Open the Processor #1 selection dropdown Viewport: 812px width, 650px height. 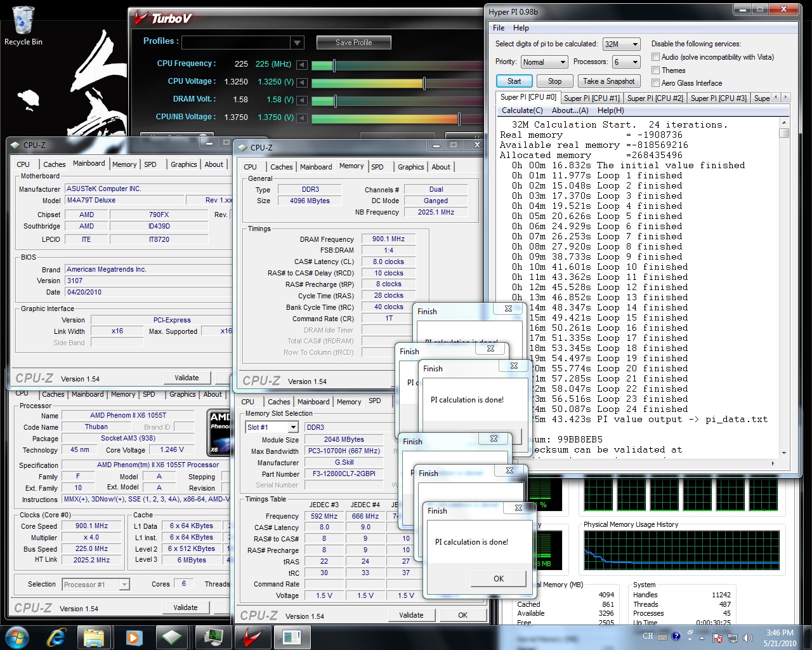coord(124,585)
